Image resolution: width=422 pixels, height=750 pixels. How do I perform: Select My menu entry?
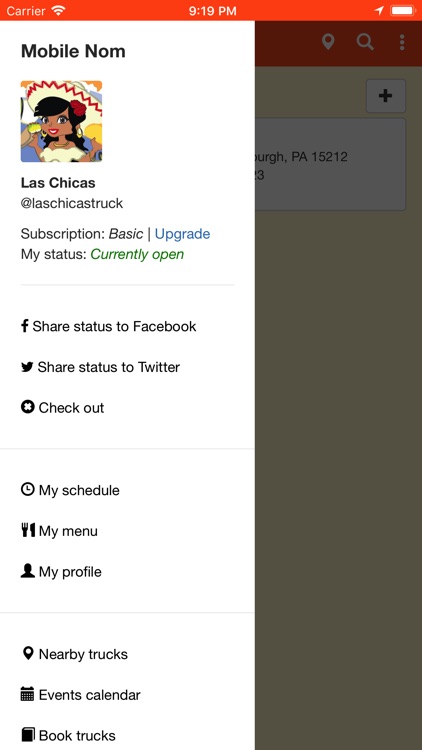click(60, 531)
